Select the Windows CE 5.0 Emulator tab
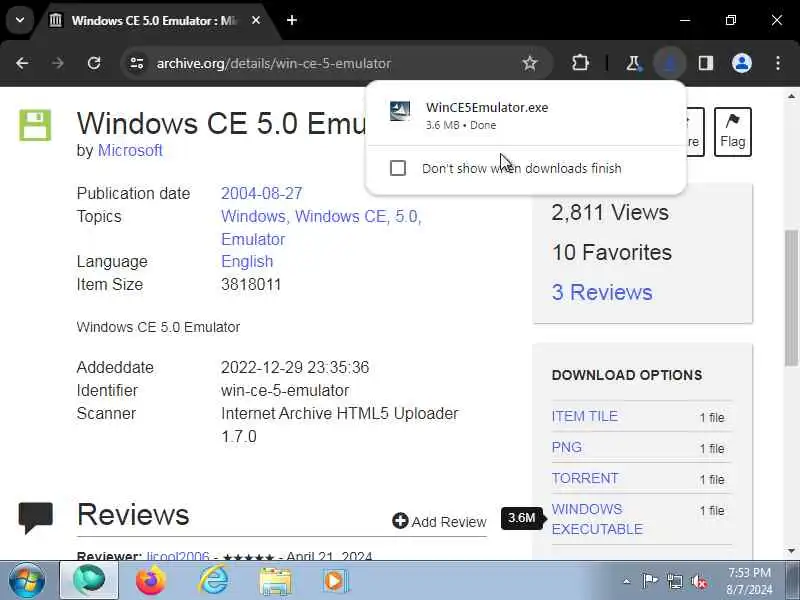The width and height of the screenshot is (800, 600). pos(153,20)
